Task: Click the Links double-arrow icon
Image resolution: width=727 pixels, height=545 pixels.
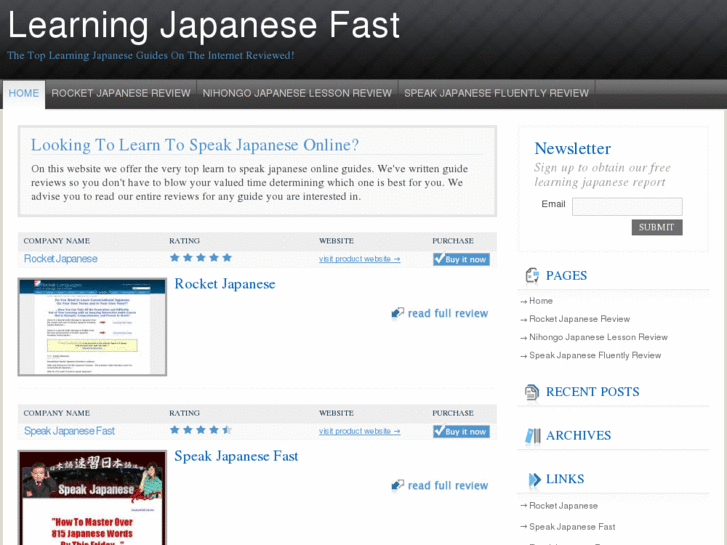Action: coord(535,480)
